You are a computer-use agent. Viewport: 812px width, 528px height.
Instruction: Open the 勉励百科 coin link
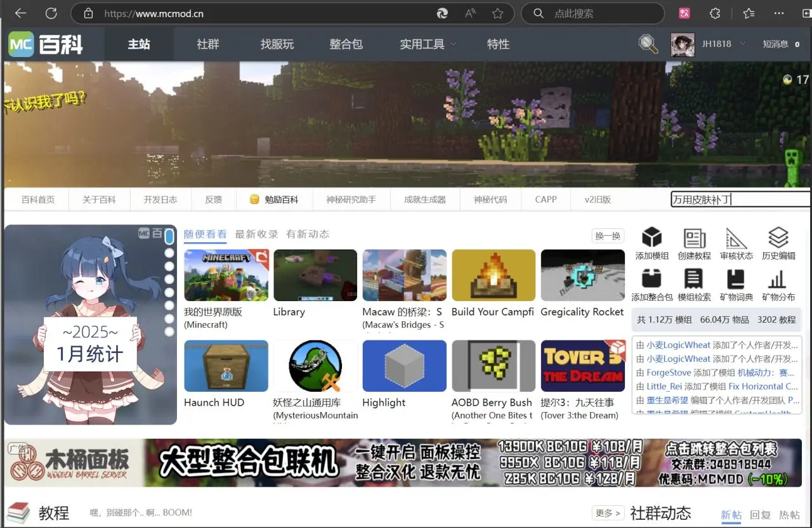274,200
